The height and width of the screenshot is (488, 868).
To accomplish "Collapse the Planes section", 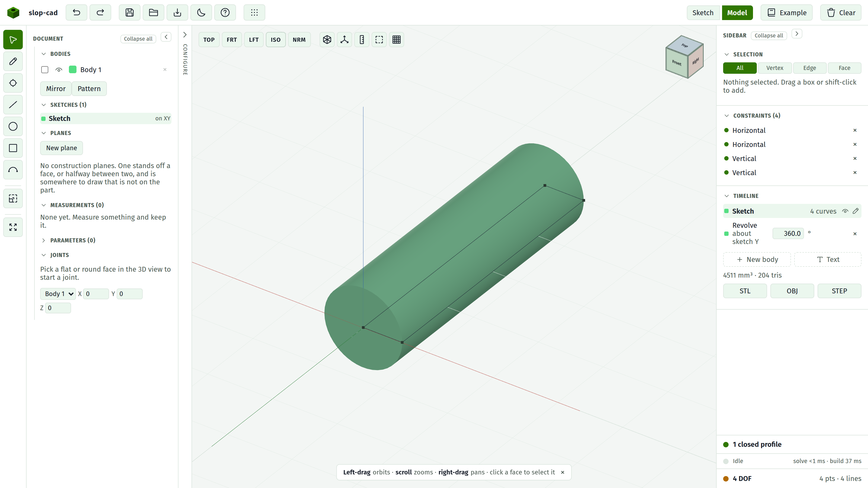I will (43, 133).
